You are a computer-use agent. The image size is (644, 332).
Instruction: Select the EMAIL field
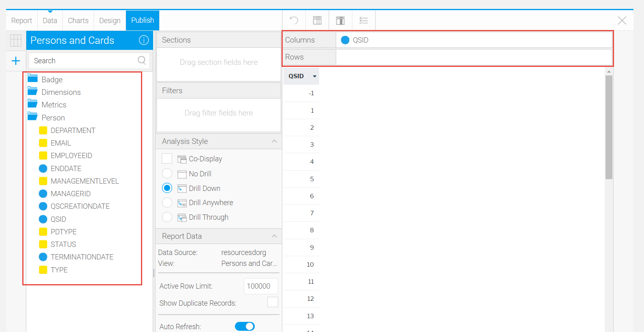coord(55,143)
